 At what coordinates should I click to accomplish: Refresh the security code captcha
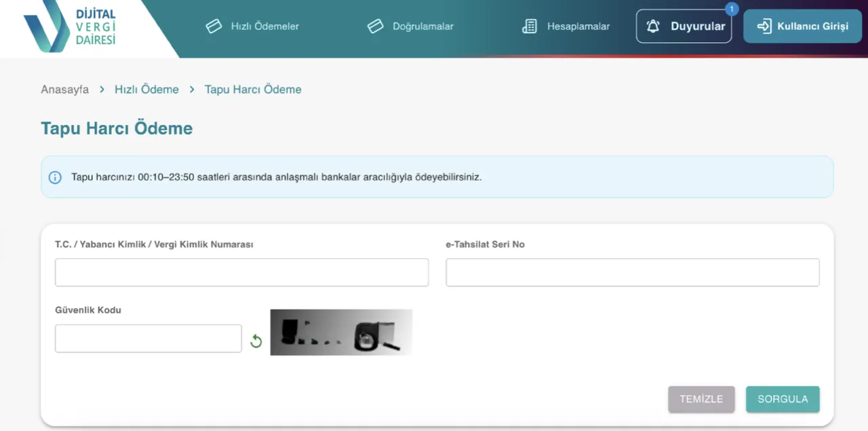click(x=256, y=341)
